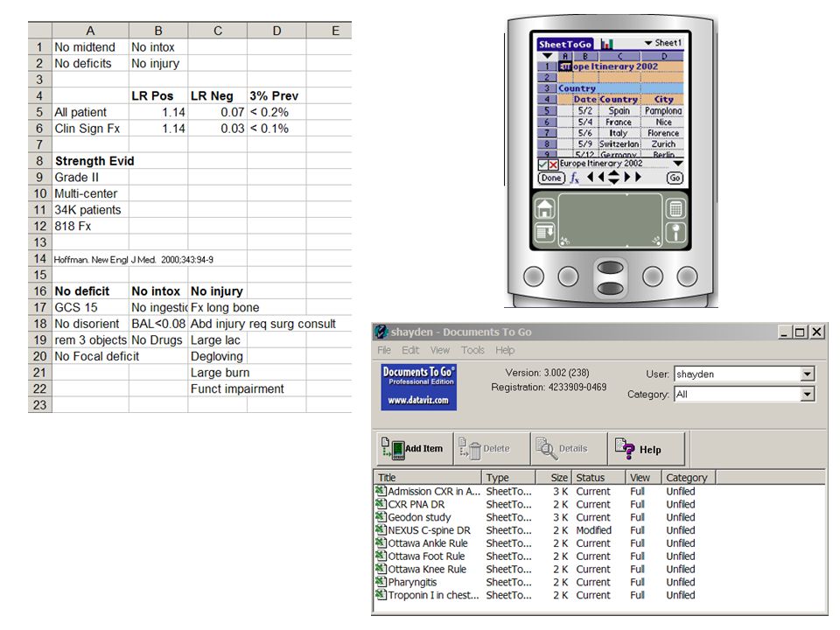Tap the Go button on the Palm

[675, 178]
